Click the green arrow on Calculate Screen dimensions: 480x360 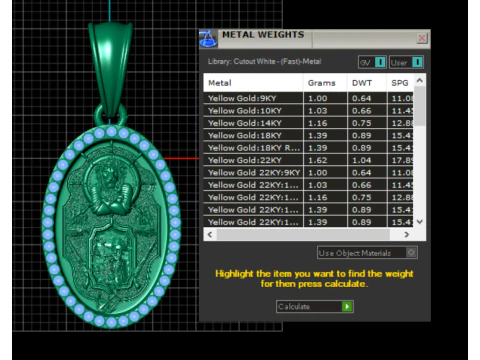point(347,306)
